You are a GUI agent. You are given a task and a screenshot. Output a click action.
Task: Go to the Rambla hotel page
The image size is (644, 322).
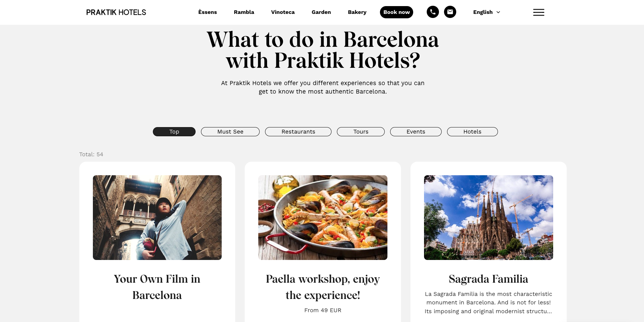coord(244,12)
